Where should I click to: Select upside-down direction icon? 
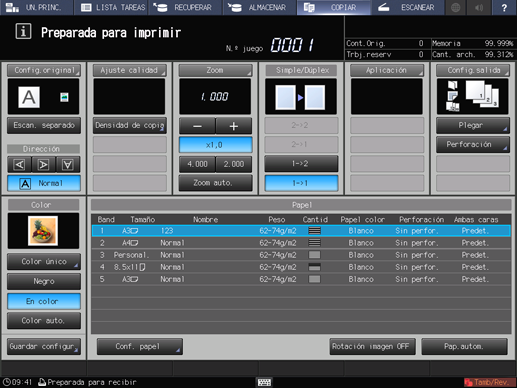click(68, 164)
